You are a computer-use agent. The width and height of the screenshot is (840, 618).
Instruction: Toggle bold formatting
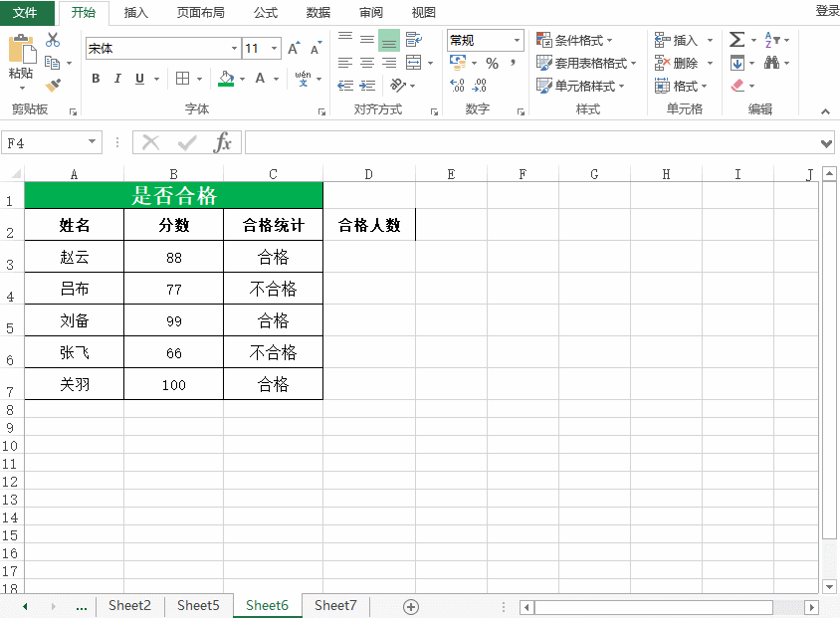click(95, 79)
